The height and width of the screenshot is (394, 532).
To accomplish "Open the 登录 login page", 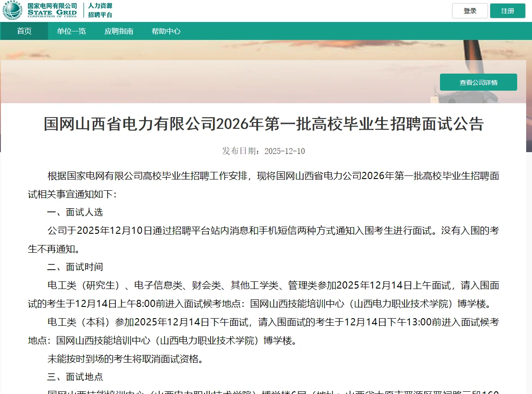I will [x=470, y=10].
